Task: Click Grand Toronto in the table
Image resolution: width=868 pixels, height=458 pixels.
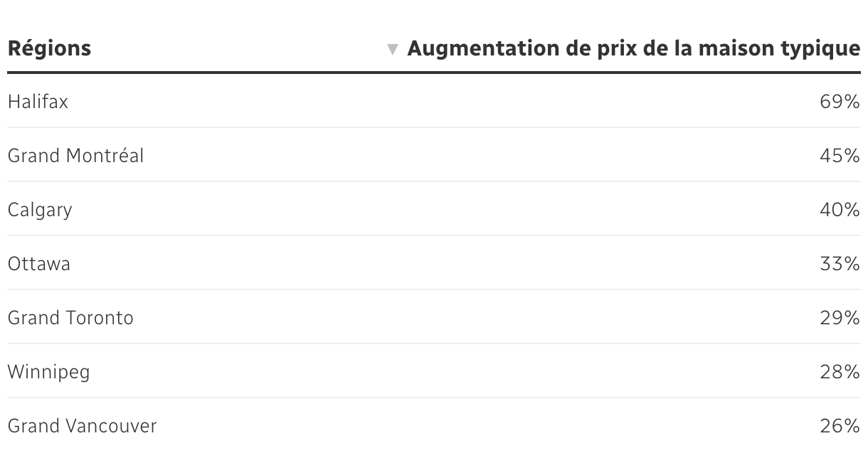Action: pyautogui.click(x=70, y=317)
